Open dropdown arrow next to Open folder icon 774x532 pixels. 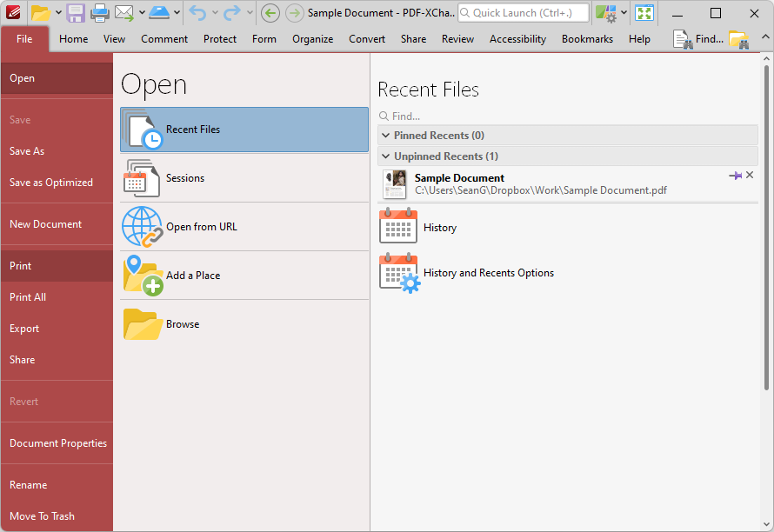[x=58, y=13]
